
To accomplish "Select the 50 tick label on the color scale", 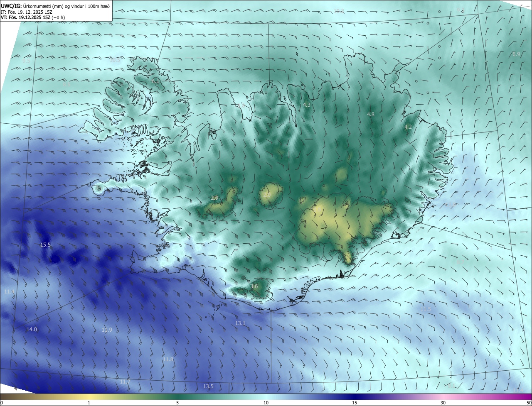I will (528, 403).
